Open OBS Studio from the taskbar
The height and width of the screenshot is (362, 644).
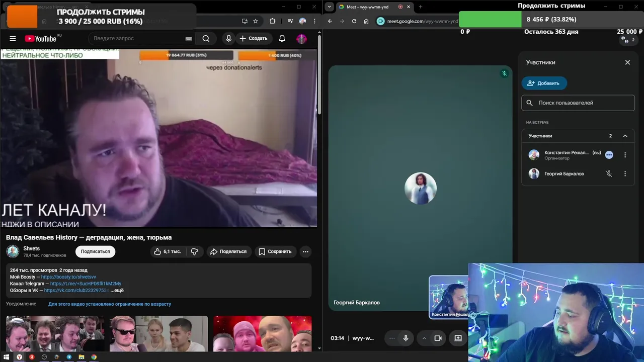pos(44,357)
